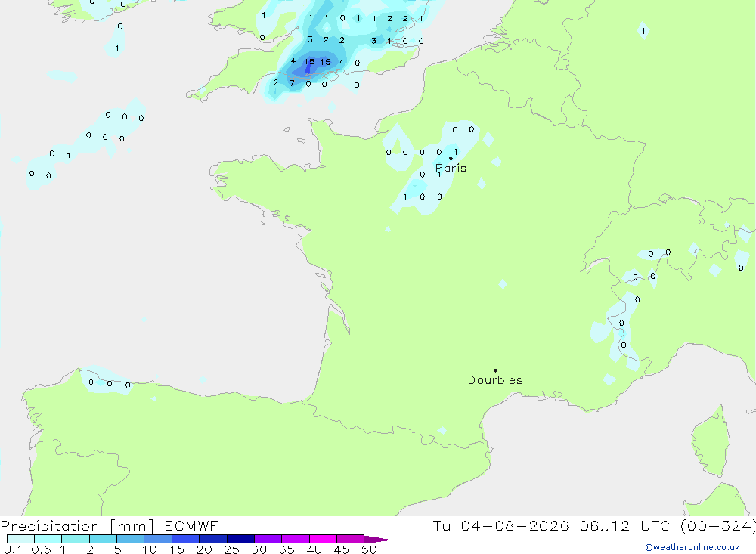Click the 35 mm violet legend swatch
Image resolution: width=756 pixels, height=554 pixels.
click(296, 539)
